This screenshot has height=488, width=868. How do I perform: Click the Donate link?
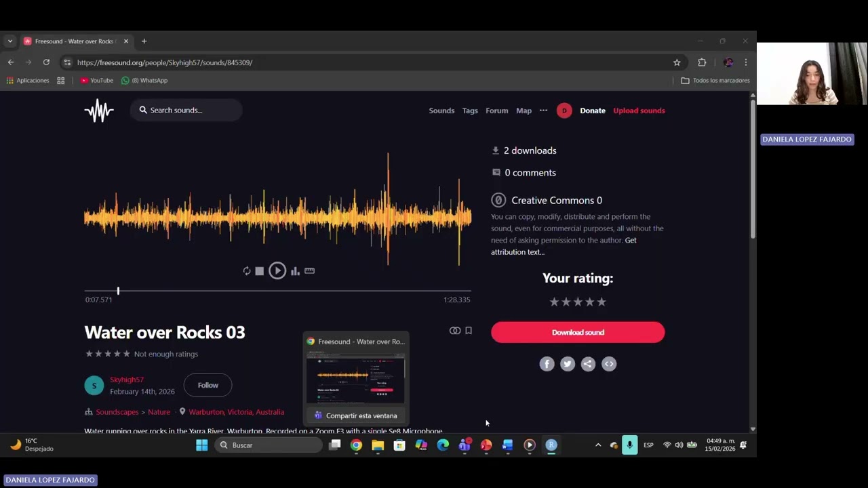593,110
